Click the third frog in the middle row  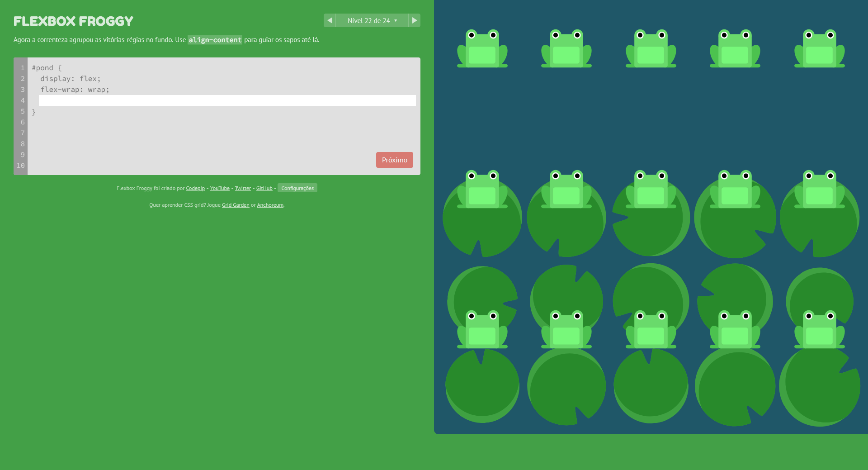(651, 189)
